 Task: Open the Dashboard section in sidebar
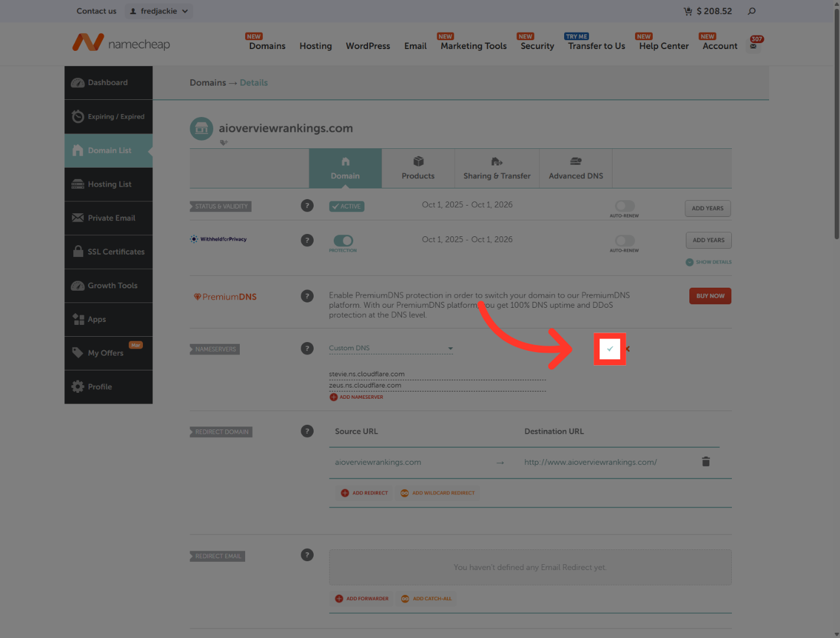[108, 83]
